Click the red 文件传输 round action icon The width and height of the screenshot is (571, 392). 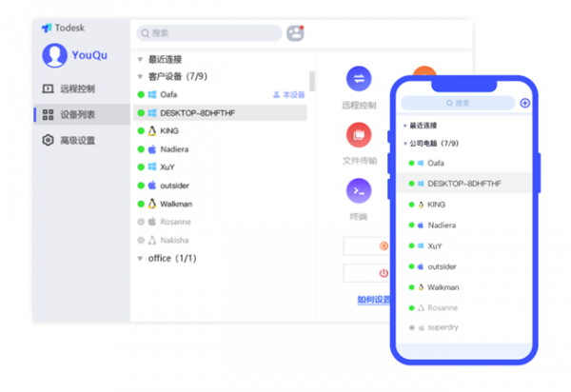point(359,135)
